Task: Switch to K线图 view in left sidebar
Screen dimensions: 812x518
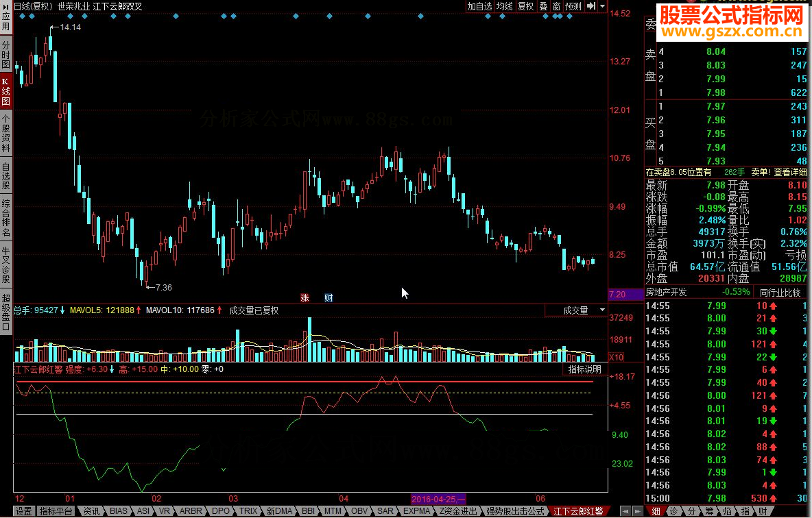Action: pyautogui.click(x=6, y=91)
